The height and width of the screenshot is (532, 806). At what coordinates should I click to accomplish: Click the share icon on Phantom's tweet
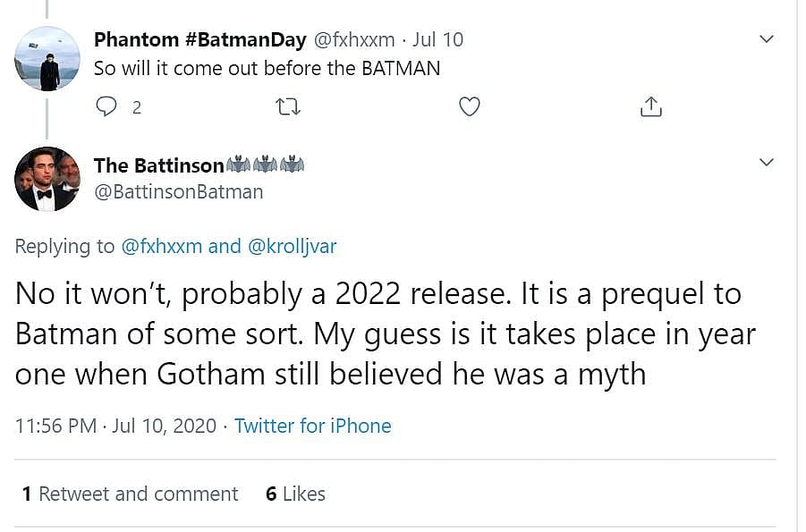[x=650, y=107]
